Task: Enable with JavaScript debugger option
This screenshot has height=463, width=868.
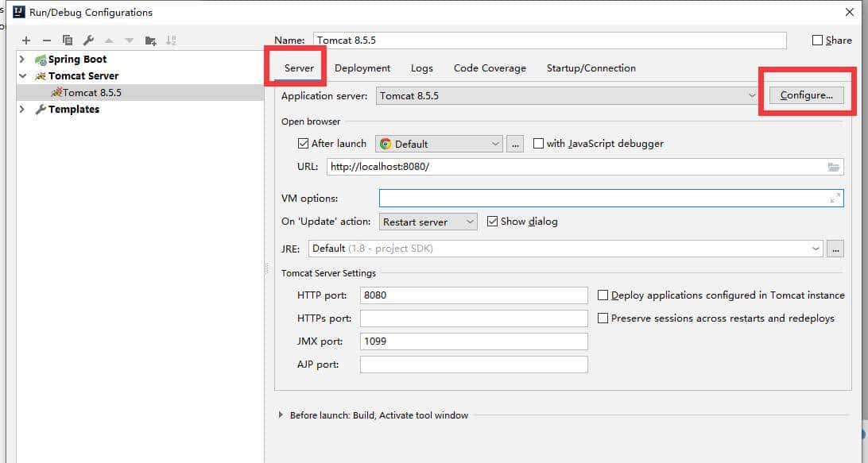Action: coord(538,144)
